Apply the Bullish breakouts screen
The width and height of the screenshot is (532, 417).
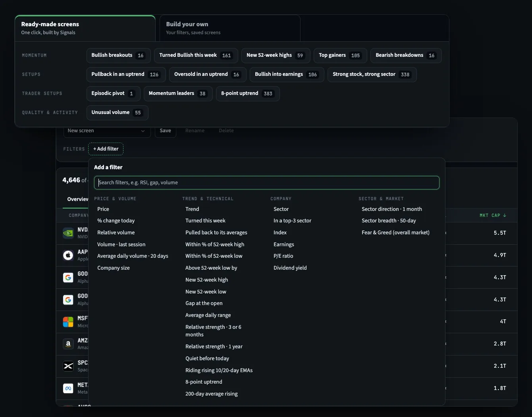point(119,56)
